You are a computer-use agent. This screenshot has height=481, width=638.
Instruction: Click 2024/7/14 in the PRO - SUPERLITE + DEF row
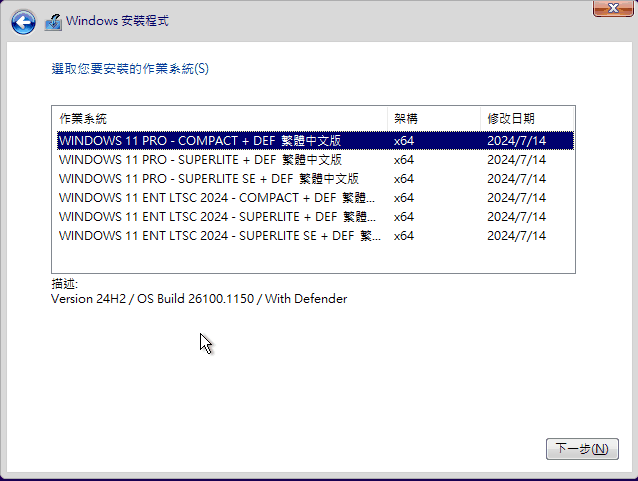516,160
